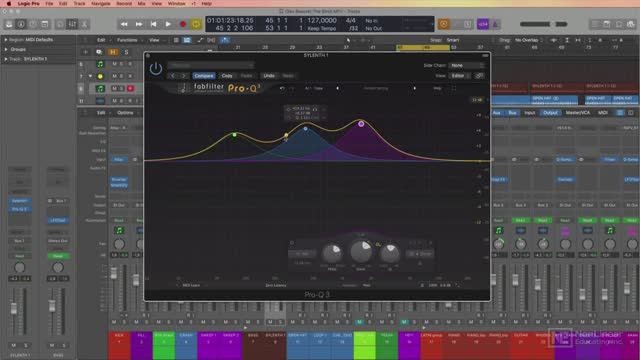Click the orange Replace mode button

point(444,24)
